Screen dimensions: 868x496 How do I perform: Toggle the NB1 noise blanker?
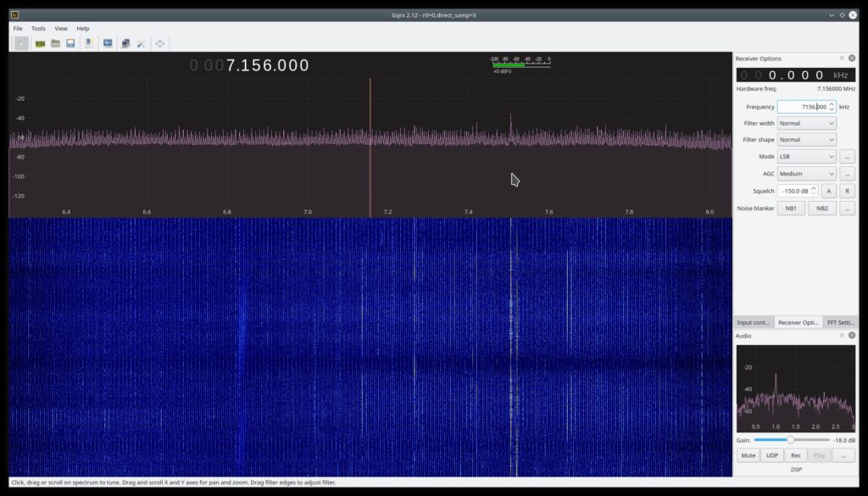pyautogui.click(x=790, y=208)
